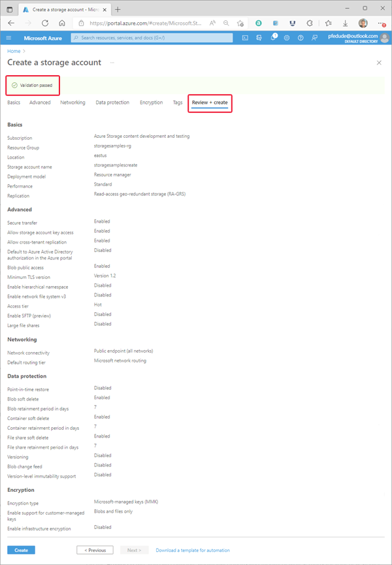The height and width of the screenshot is (565, 392).
Task: Click the 'Blobs and files only' value
Action: pyautogui.click(x=113, y=511)
